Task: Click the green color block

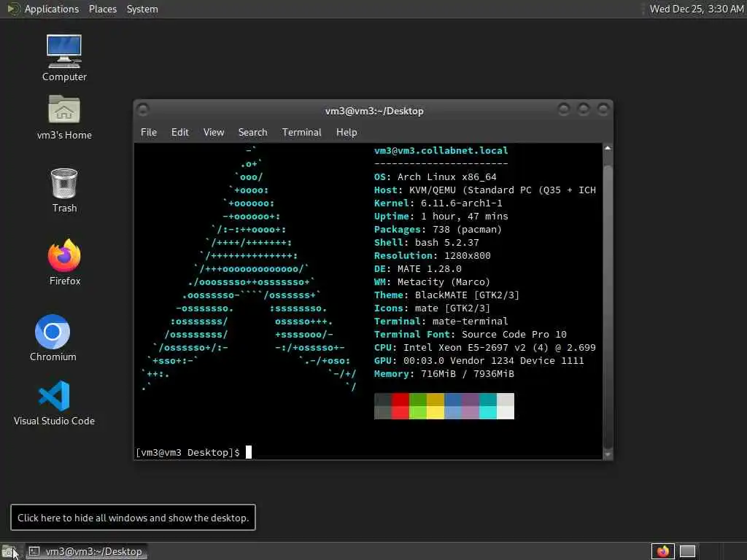Action: (x=418, y=413)
